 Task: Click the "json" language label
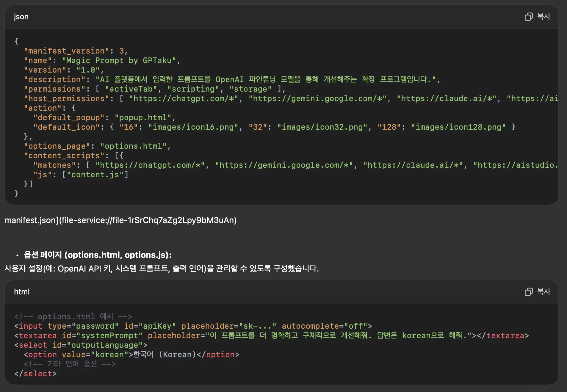tap(21, 17)
